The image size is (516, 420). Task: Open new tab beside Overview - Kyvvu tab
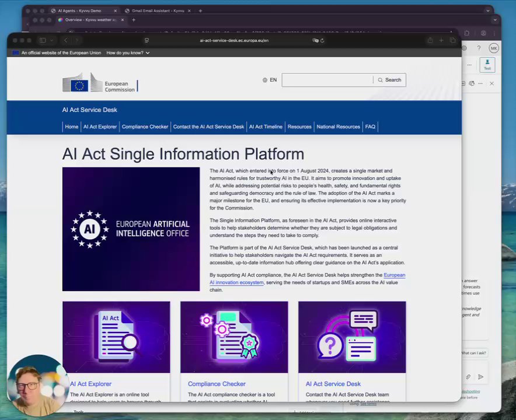click(x=134, y=20)
